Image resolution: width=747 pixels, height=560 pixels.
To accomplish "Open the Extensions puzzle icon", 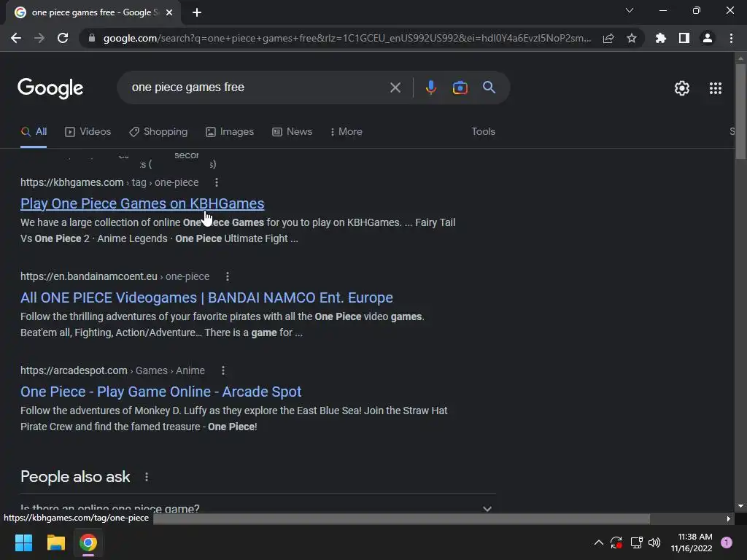I will [x=660, y=38].
